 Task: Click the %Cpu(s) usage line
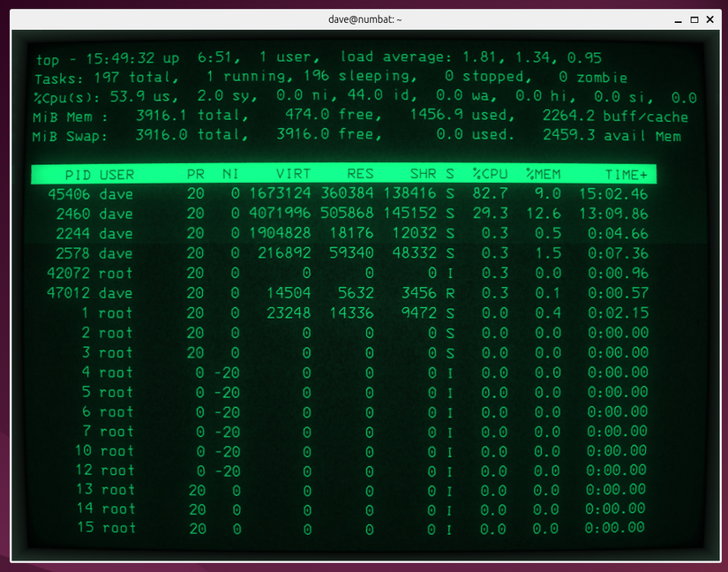[265, 95]
